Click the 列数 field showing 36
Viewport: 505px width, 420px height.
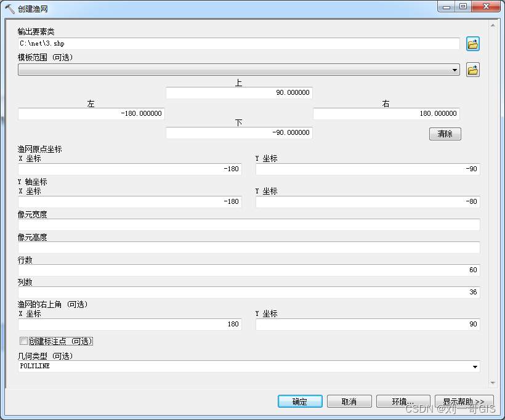[x=249, y=292]
